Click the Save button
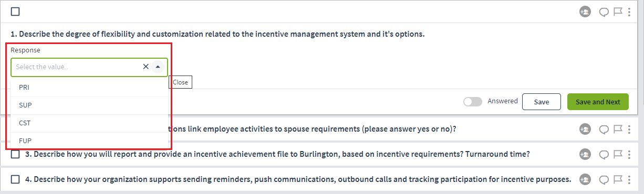Screen dimensions: 644x194 [542, 102]
